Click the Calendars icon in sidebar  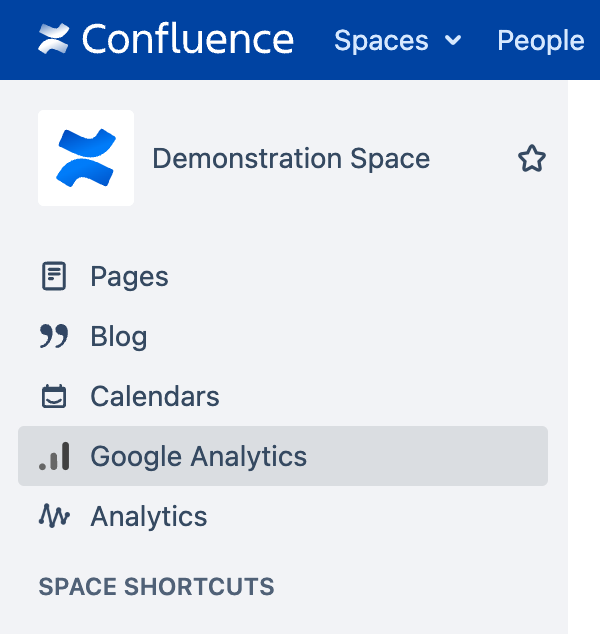point(53,396)
